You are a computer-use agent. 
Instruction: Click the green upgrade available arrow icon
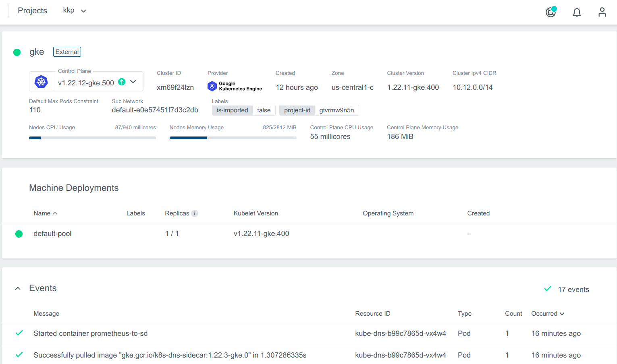pyautogui.click(x=122, y=82)
